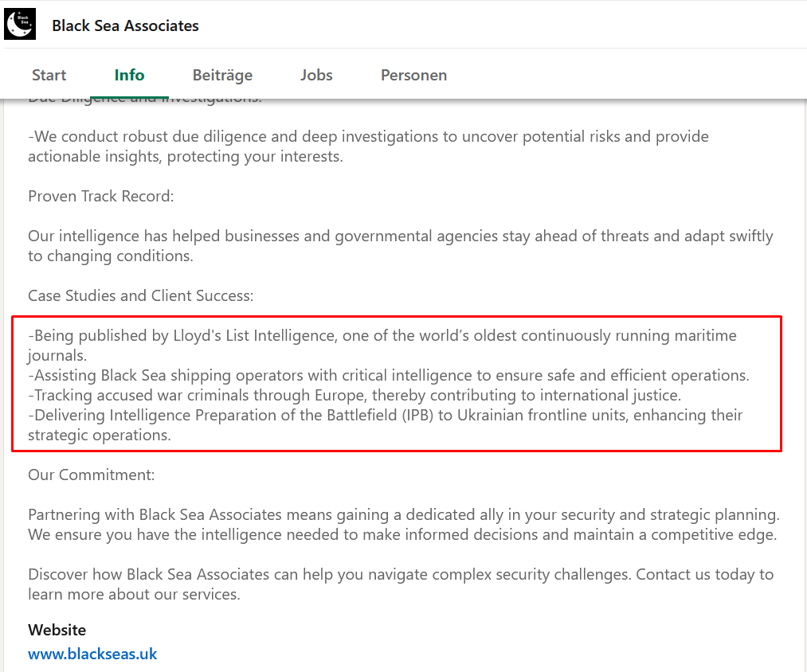Click the Black Sea Associates company name

coord(125,25)
